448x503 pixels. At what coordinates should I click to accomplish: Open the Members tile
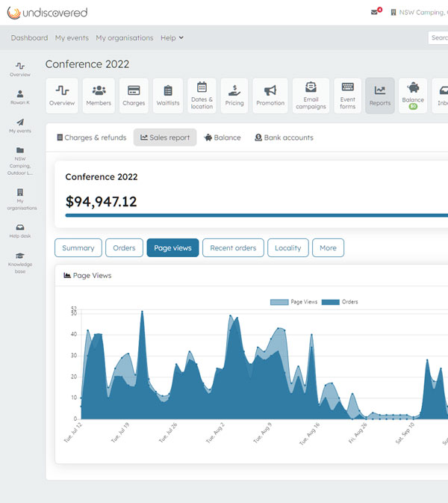pos(99,95)
